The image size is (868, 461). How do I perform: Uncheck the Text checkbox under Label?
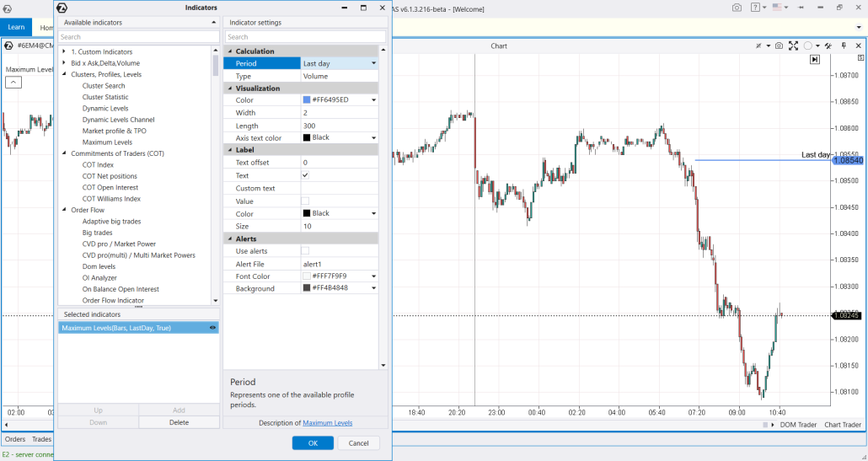click(305, 175)
